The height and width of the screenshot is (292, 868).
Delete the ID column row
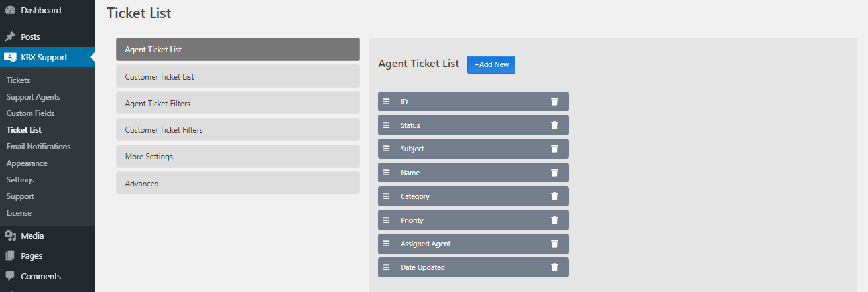(554, 102)
